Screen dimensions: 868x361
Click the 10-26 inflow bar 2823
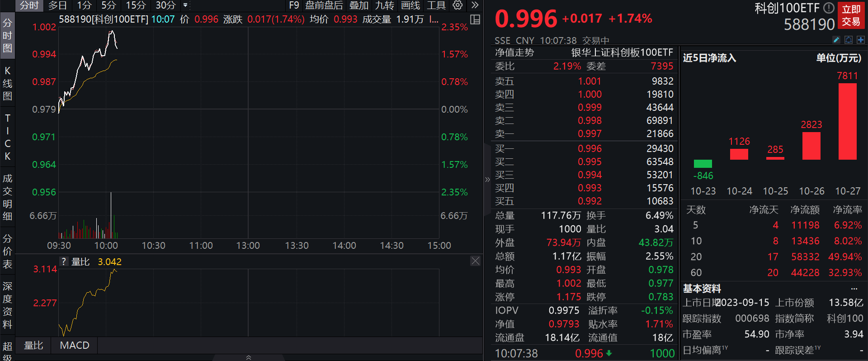click(811, 146)
